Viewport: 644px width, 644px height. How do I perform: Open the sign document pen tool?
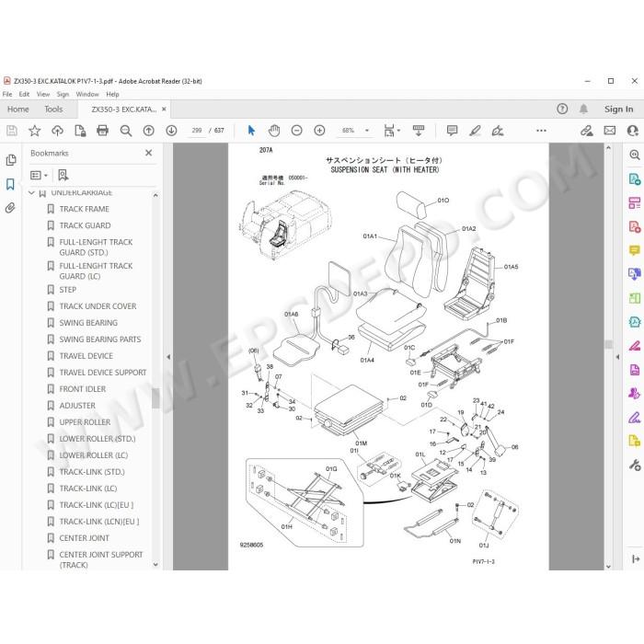click(498, 131)
